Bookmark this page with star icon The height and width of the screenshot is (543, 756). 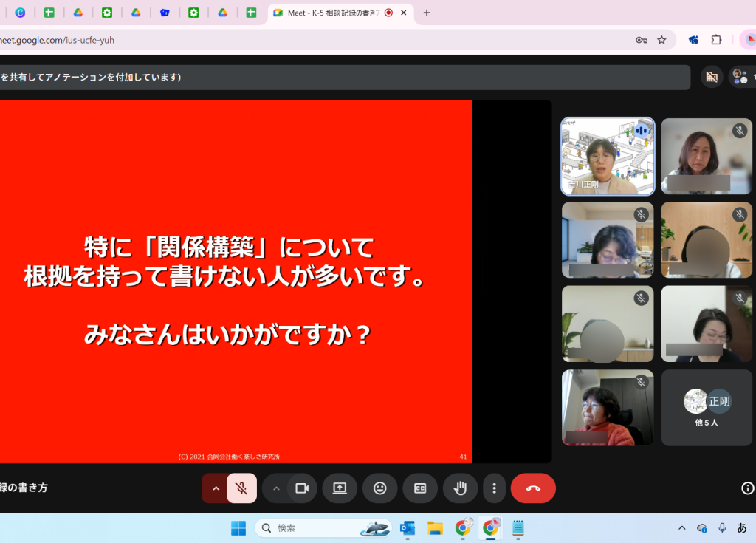point(661,40)
